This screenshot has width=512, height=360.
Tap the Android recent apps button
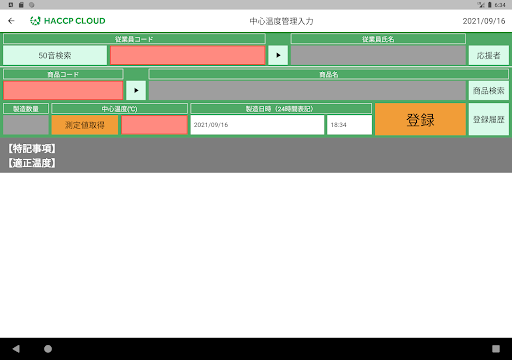[496, 349]
